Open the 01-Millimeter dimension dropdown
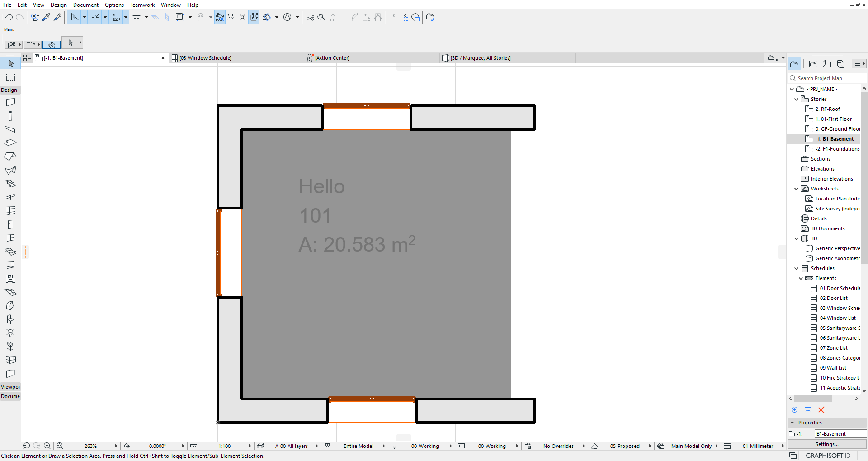This screenshot has width=868, height=461. (783, 446)
